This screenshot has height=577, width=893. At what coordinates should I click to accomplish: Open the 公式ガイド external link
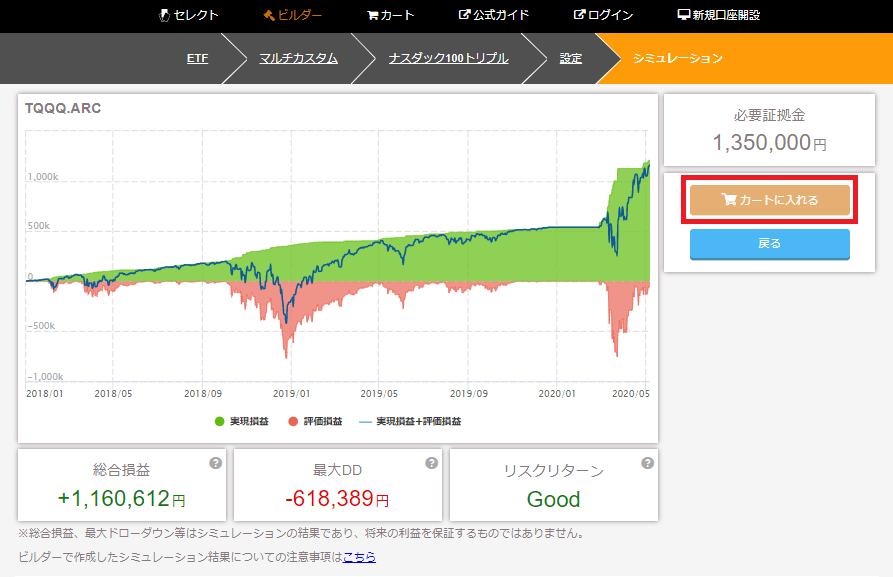494,15
